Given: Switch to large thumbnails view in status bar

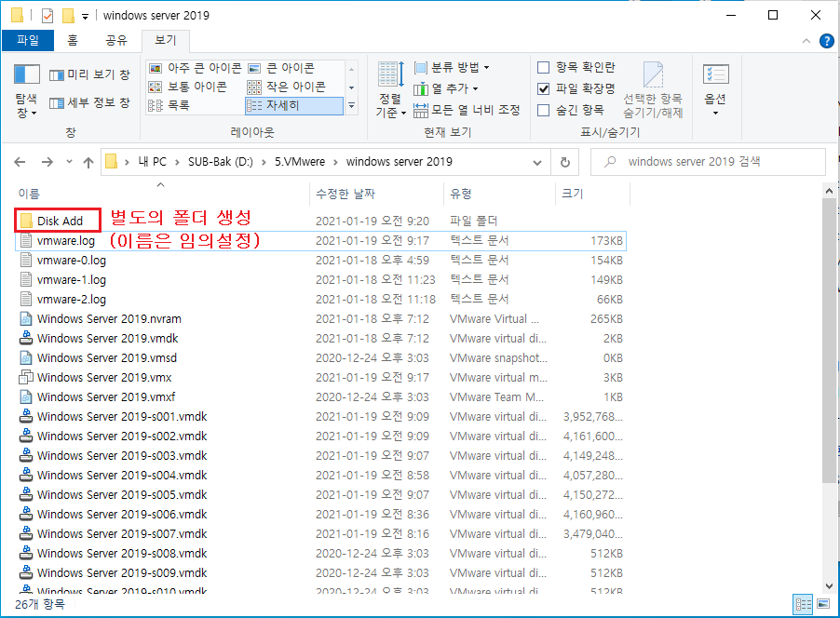Looking at the screenshot, I should (x=823, y=605).
